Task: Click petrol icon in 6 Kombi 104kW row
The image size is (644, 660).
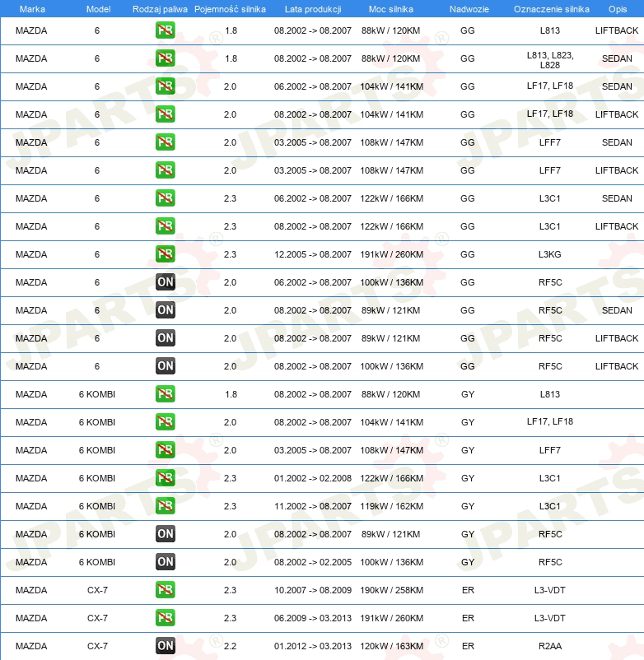Action: click(165, 422)
